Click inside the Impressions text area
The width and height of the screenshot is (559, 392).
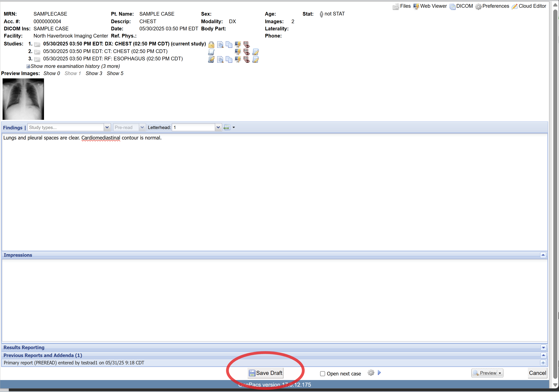(x=275, y=300)
